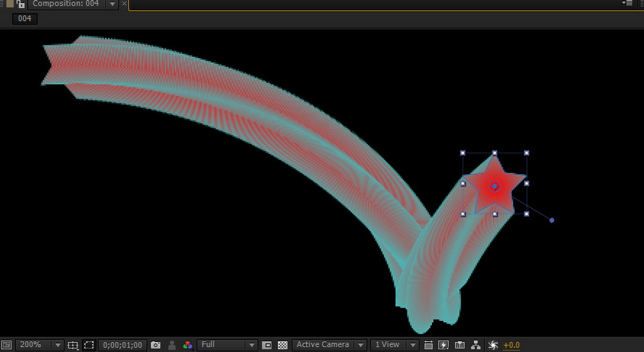Select the Composition: 004 tab
The height and width of the screenshot is (352, 644).
pos(65,4)
